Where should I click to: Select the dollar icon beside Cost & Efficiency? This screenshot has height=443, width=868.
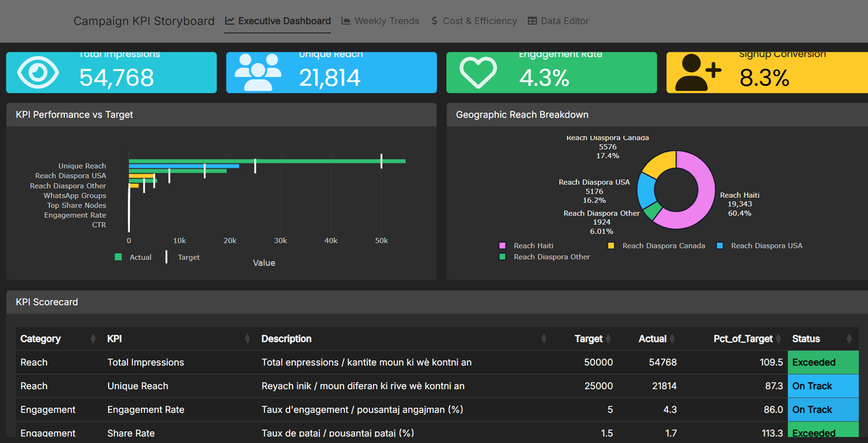pos(433,20)
